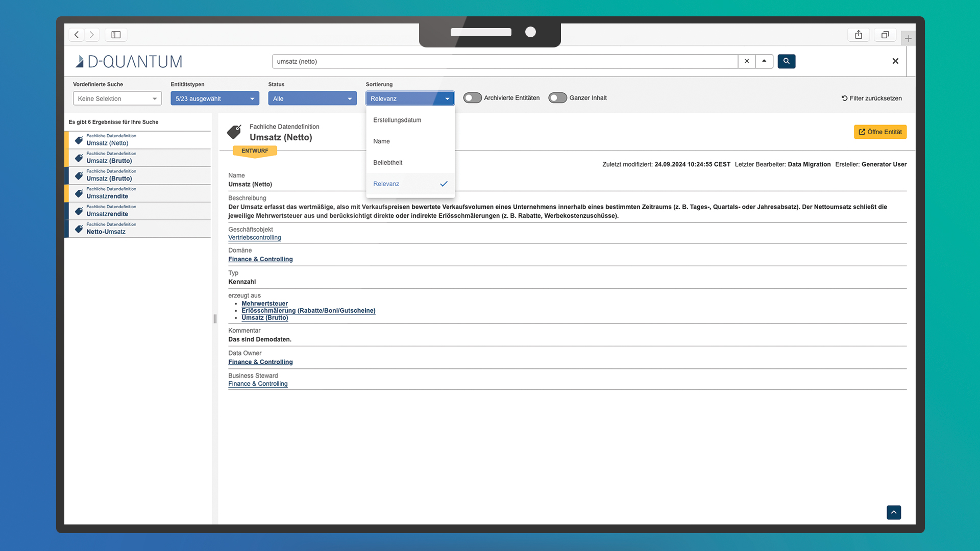The image size is (980, 551).
Task: Open the Vertriebscontrolling link
Action: [255, 238]
